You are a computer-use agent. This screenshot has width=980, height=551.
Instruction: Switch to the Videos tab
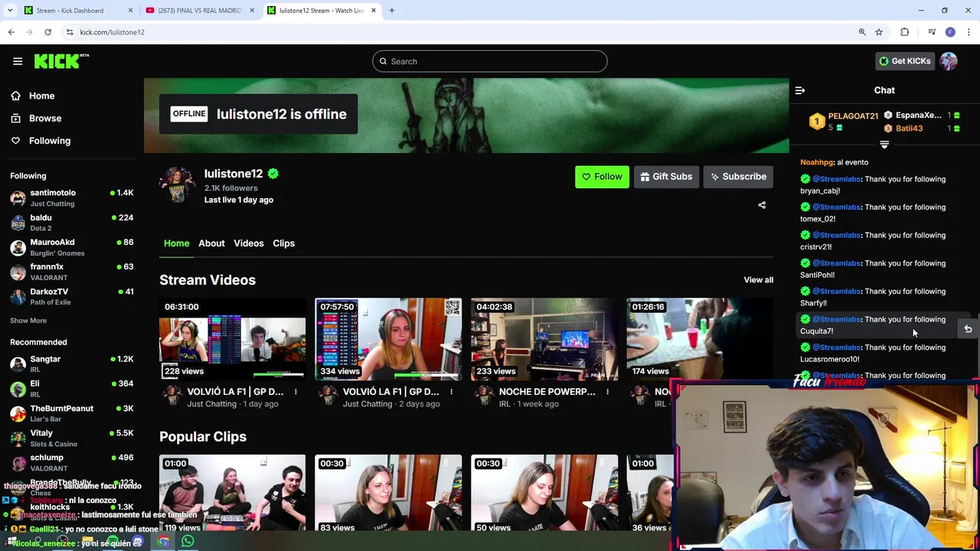click(248, 243)
